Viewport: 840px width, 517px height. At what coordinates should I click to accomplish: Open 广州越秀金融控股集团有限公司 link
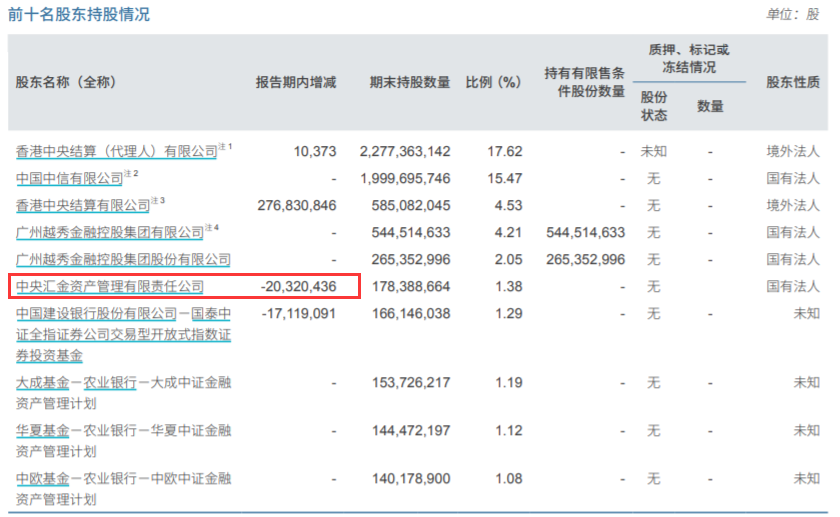click(110, 233)
